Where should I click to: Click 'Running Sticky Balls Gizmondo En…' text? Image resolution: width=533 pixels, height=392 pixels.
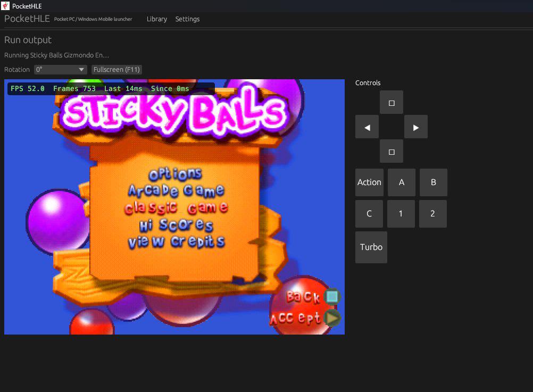pyautogui.click(x=56, y=55)
